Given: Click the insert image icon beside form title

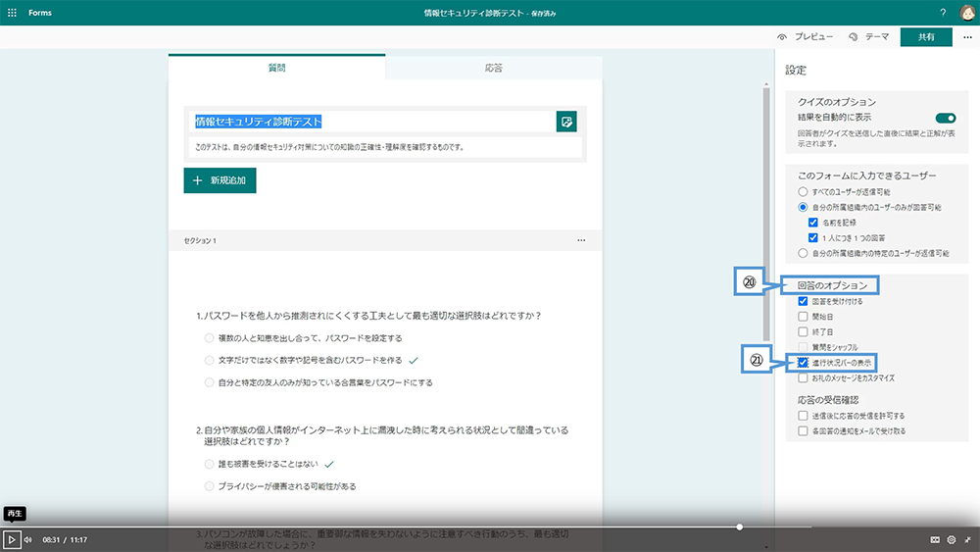Looking at the screenshot, I should click(x=566, y=122).
